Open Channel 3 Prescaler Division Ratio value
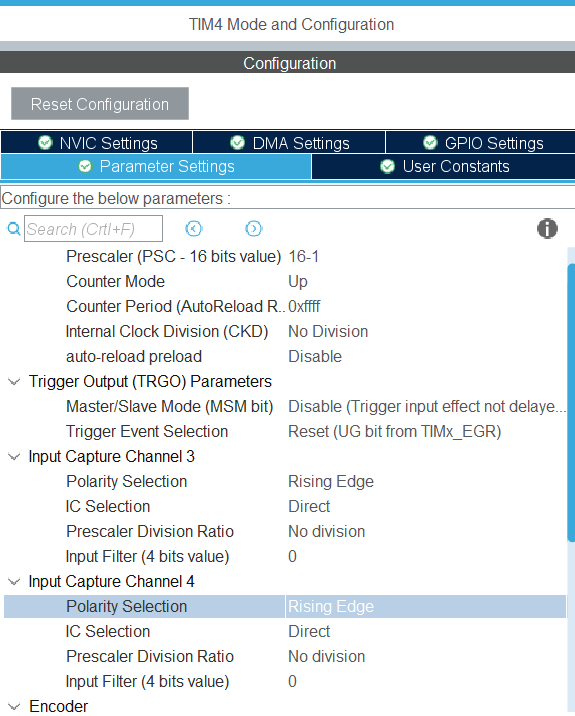Screen dimensions: 575x716 click(327, 532)
